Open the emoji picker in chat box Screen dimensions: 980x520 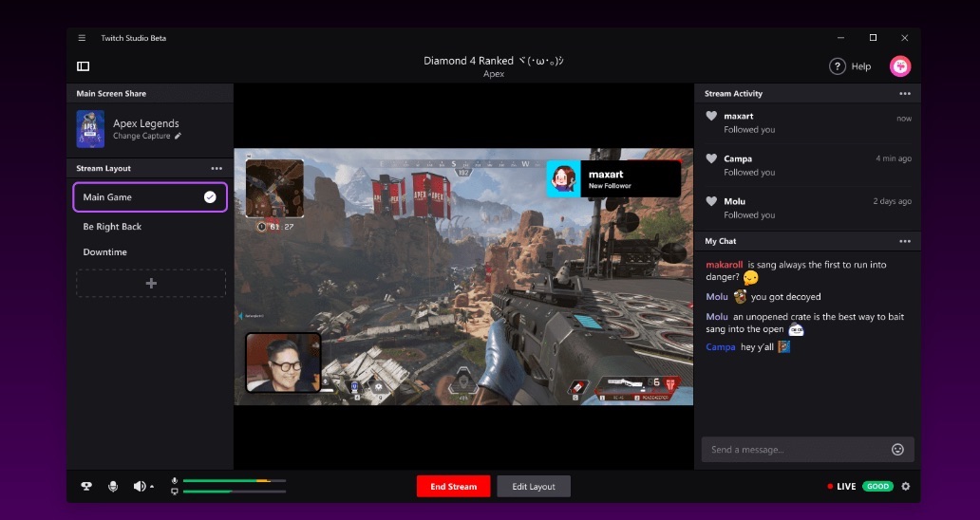tap(897, 450)
